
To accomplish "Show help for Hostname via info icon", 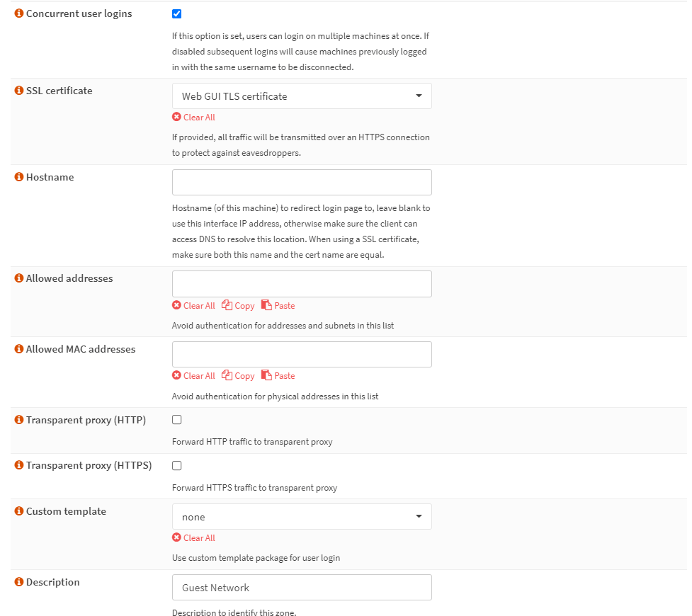I will click(x=19, y=177).
